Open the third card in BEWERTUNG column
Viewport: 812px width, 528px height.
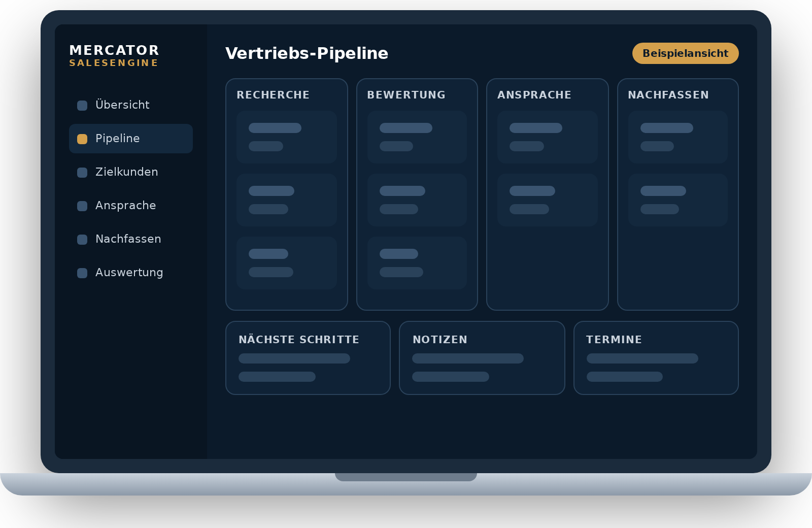(417, 263)
